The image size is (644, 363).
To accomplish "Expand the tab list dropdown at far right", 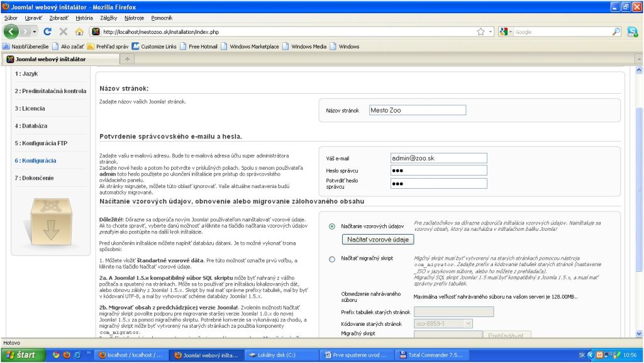I will [x=639, y=59].
